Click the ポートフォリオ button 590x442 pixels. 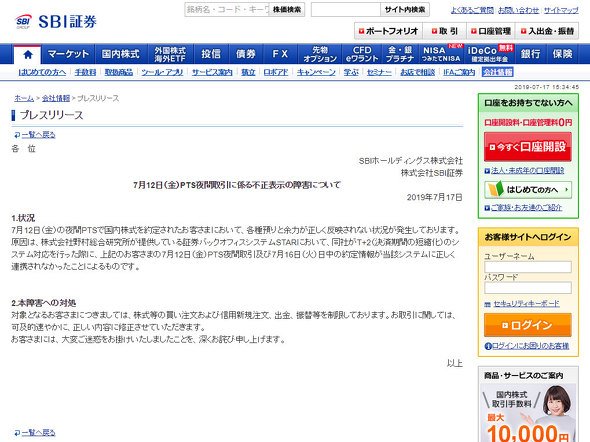point(388,31)
